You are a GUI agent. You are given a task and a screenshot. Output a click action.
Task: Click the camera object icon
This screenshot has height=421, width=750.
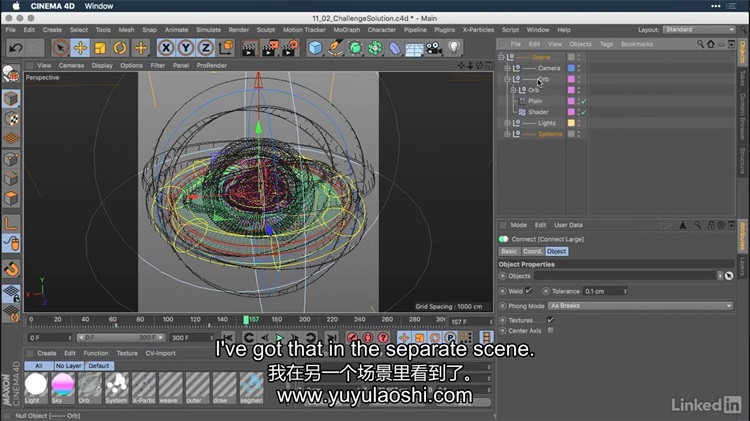pos(434,48)
